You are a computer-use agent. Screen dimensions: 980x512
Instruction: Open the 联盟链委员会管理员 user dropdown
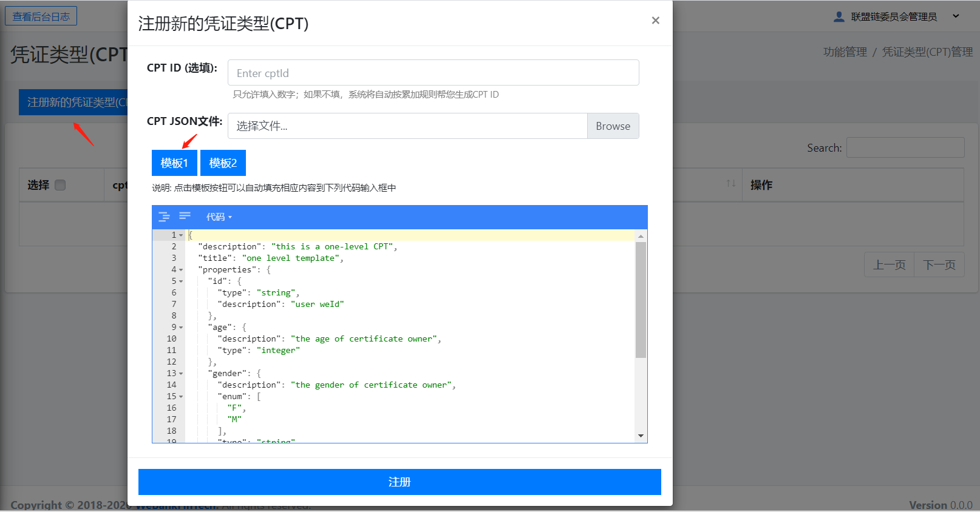point(897,16)
